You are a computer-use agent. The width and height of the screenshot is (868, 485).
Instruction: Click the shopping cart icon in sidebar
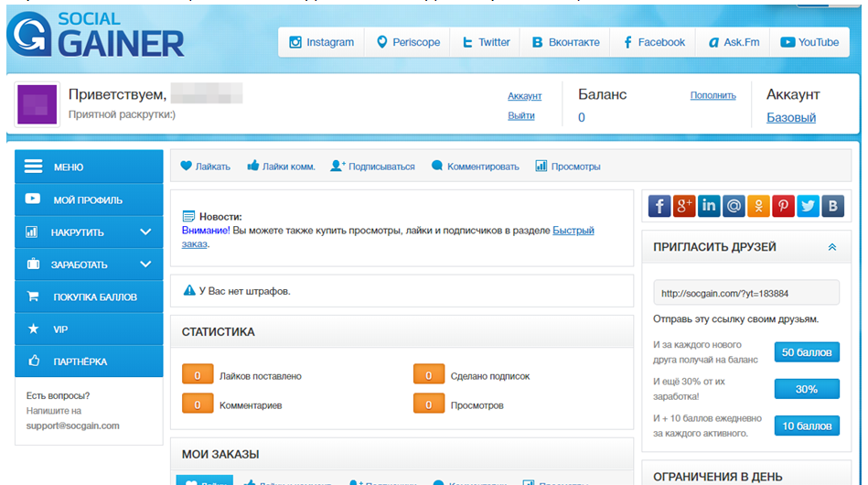tap(33, 296)
